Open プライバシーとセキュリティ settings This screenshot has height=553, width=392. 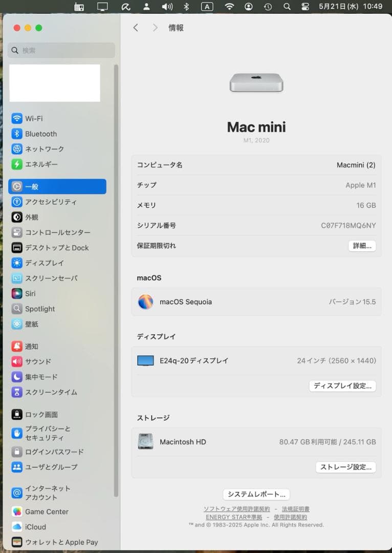[57, 433]
